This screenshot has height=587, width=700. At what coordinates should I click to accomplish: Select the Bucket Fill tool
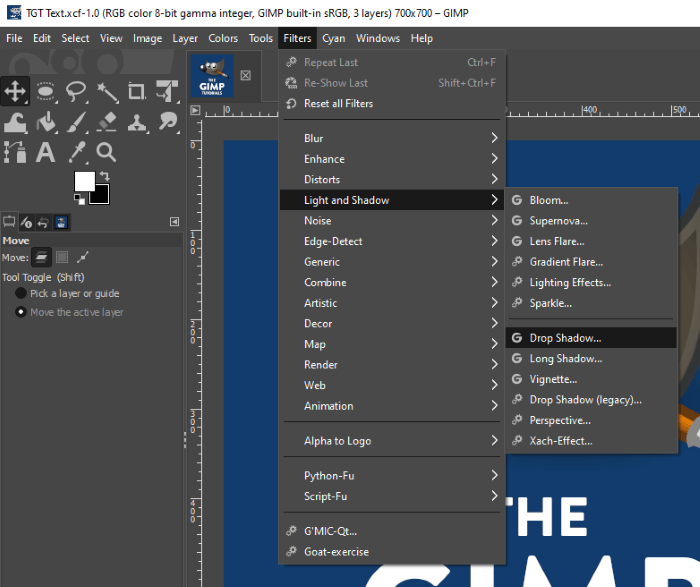46,121
